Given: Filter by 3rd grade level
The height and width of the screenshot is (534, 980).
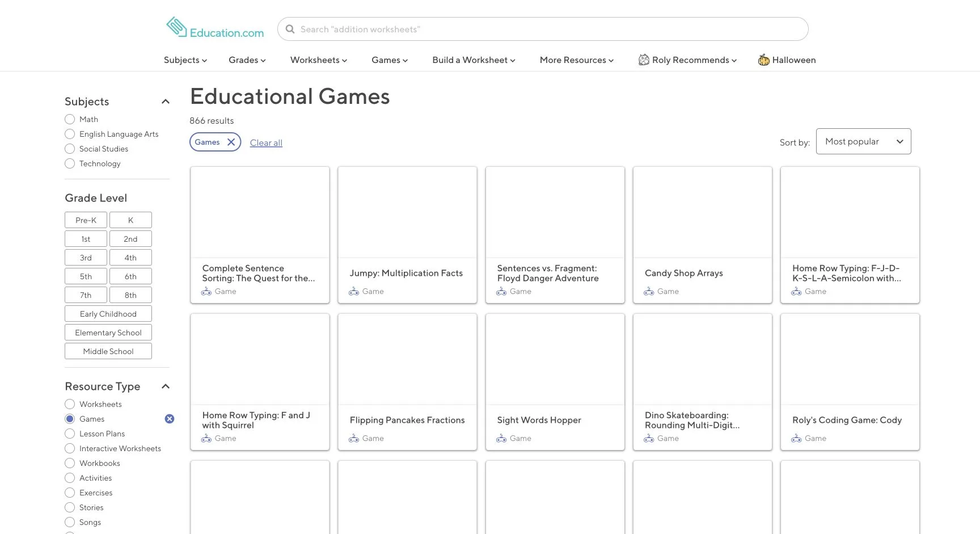Looking at the screenshot, I should point(86,258).
